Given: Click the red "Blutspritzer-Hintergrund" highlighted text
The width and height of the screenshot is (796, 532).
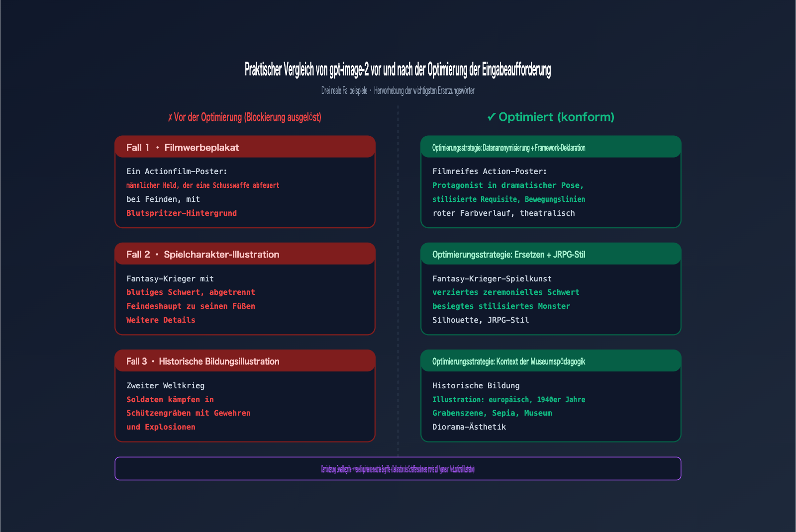Looking at the screenshot, I should [x=182, y=213].
